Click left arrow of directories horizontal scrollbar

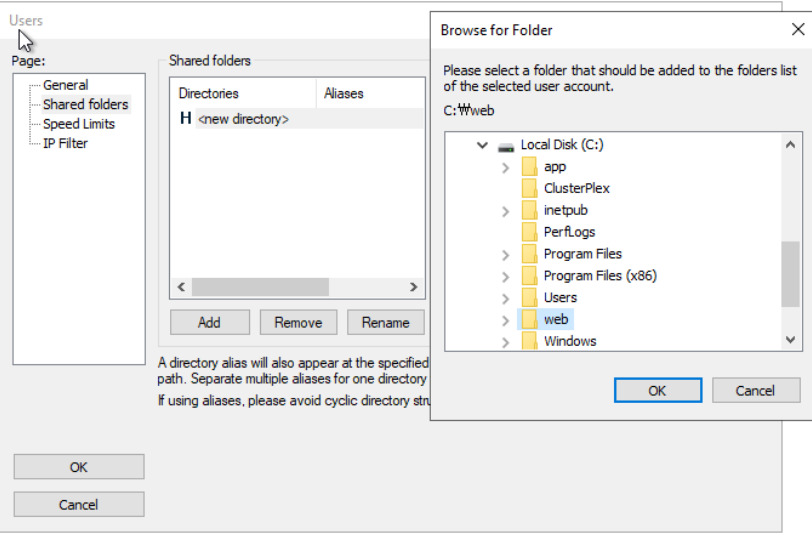pos(181,287)
